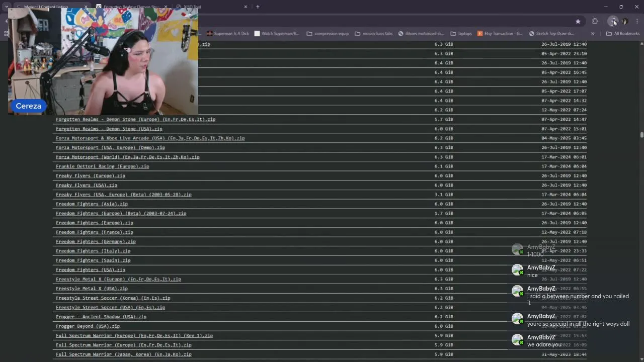
Task: Select the date 04-May-2025 03:45
Action: click(x=564, y=138)
